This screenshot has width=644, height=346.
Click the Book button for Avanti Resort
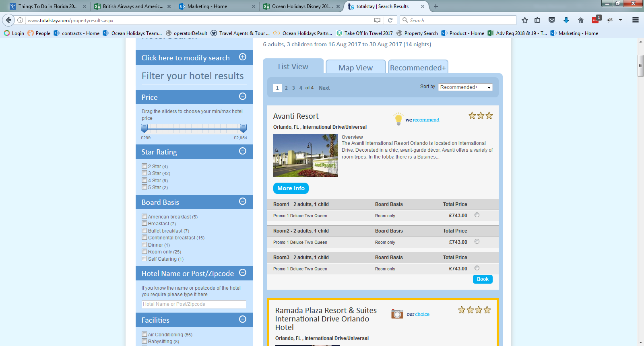(x=483, y=279)
